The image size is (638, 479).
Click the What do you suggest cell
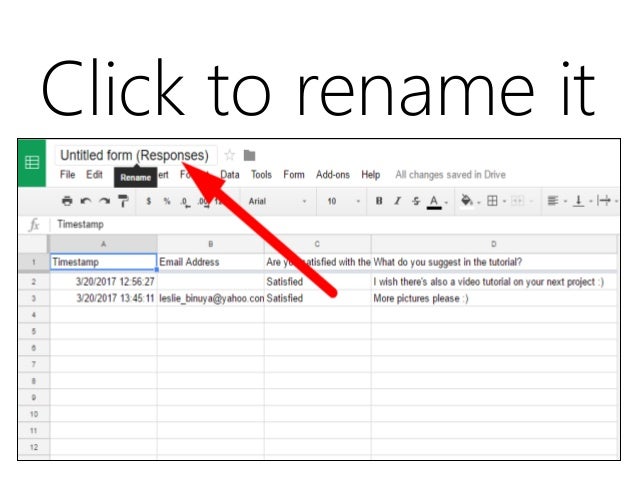tap(494, 262)
